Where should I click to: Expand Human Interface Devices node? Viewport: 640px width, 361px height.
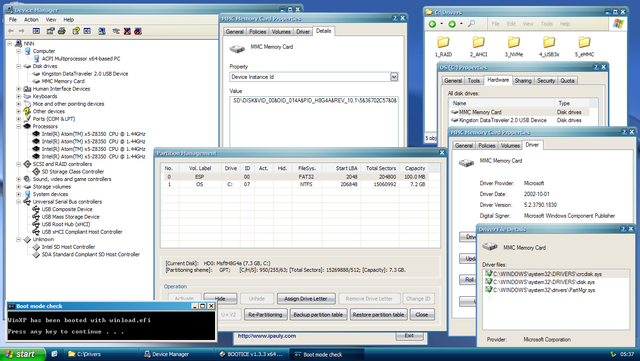[18, 89]
